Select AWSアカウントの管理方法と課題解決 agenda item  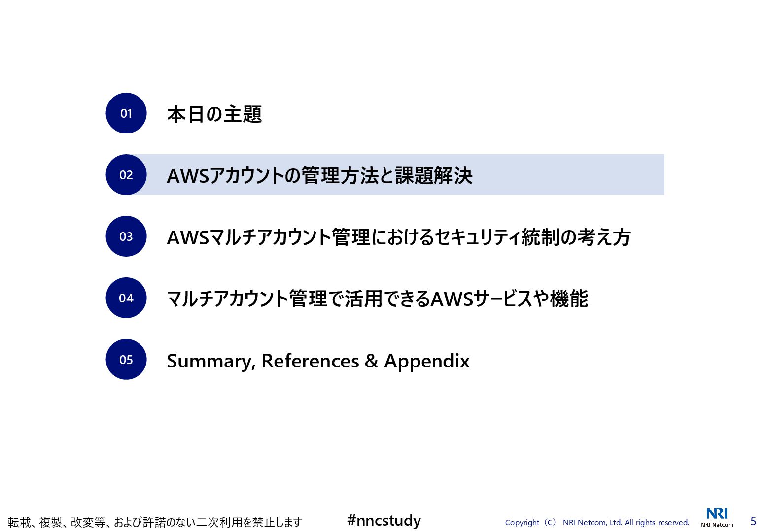click(x=319, y=176)
